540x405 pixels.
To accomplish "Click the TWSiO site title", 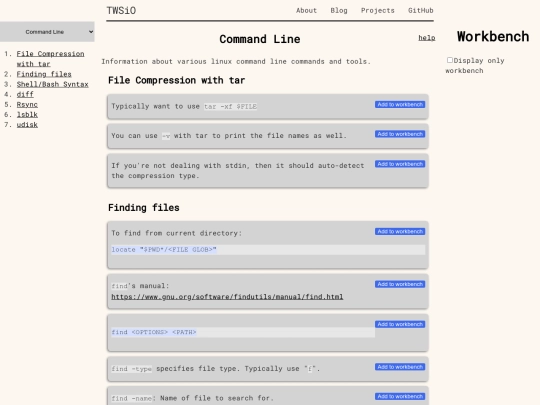I will 121,11.
